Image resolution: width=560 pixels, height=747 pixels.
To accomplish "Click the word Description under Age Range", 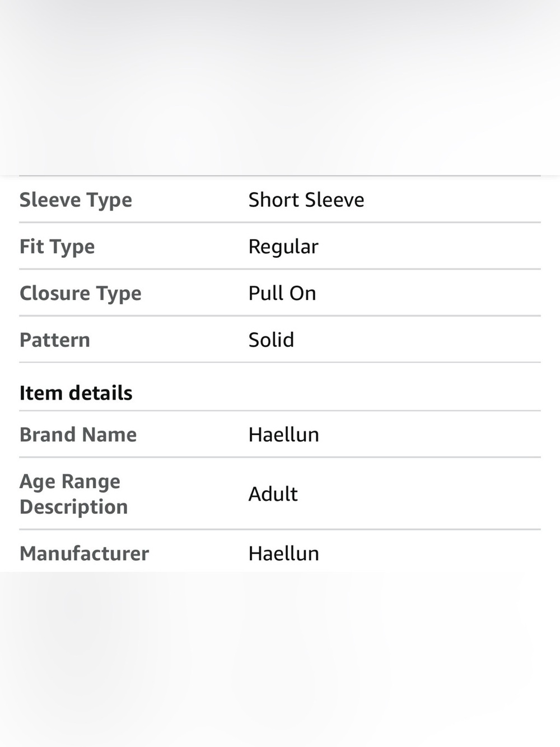I will pyautogui.click(x=74, y=507).
